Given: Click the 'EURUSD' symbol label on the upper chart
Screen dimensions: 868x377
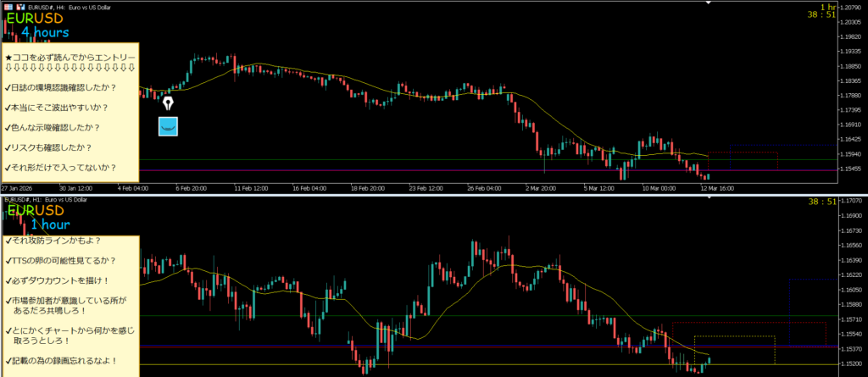Looking at the screenshot, I should point(34,17).
